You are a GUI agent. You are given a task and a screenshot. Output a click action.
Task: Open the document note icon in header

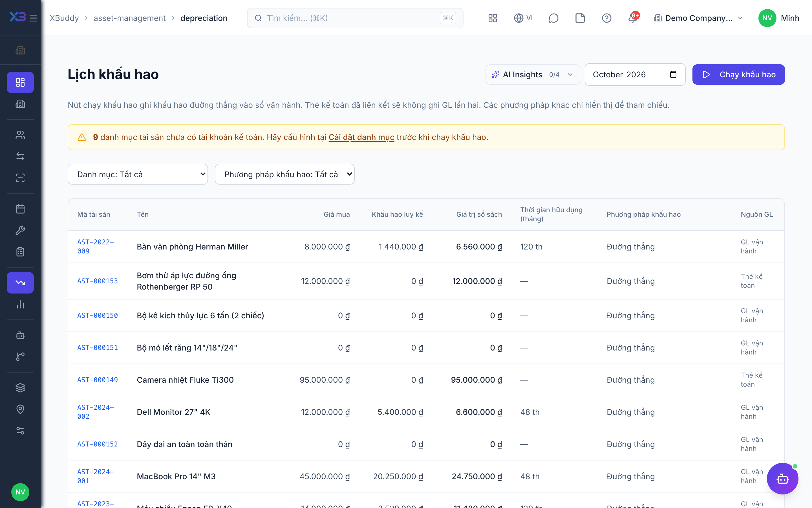click(580, 18)
